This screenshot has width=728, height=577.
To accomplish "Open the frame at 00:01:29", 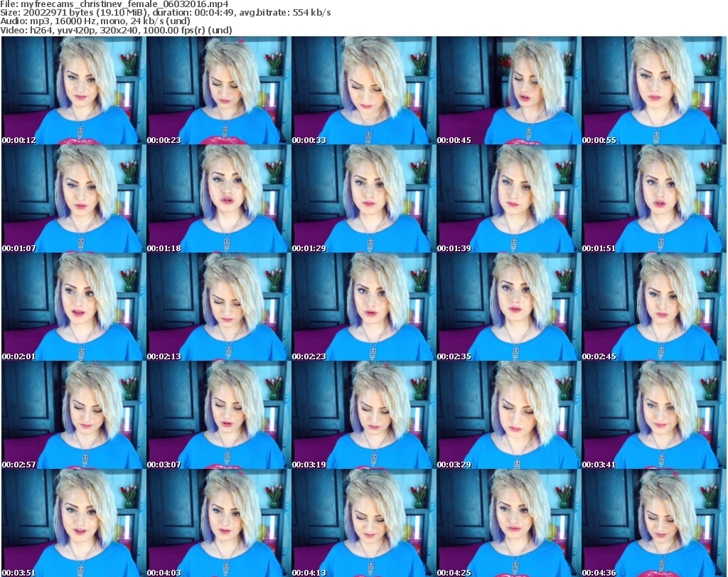I will click(x=363, y=198).
